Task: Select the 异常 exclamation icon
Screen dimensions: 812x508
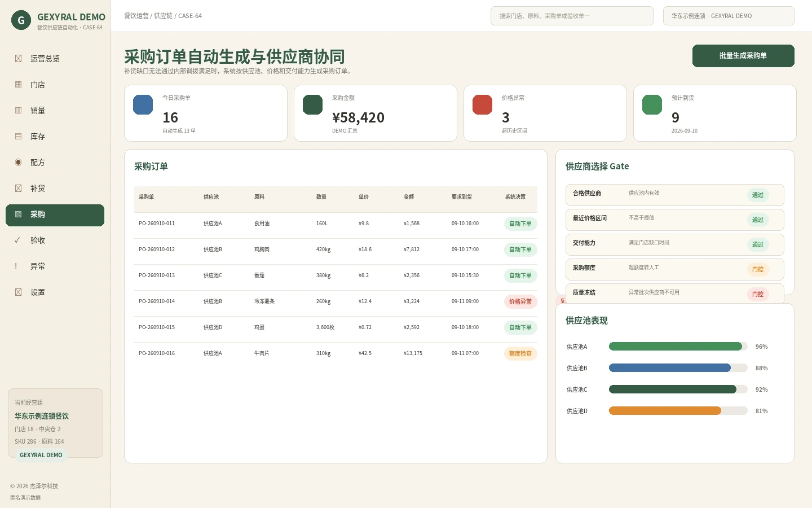Action: pyautogui.click(x=16, y=266)
